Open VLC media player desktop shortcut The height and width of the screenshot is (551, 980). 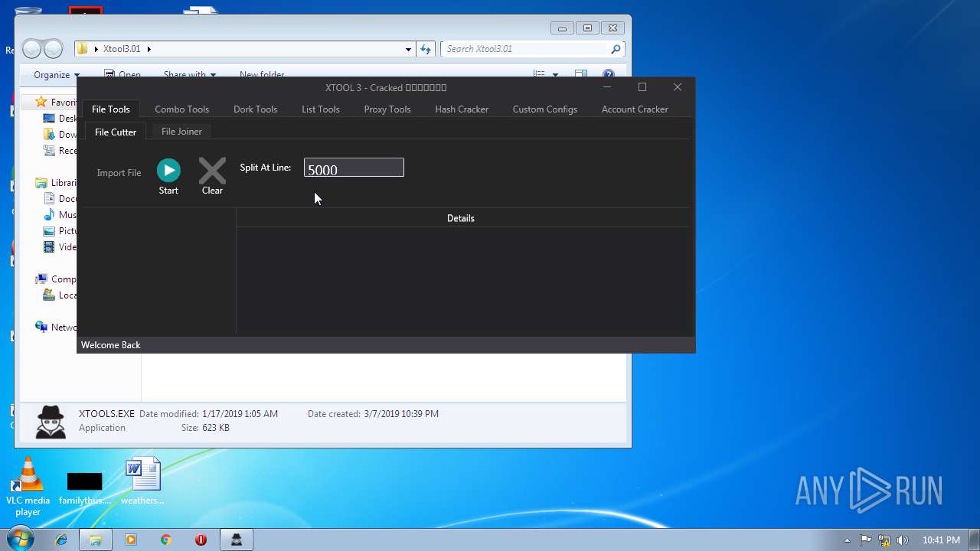tap(28, 486)
